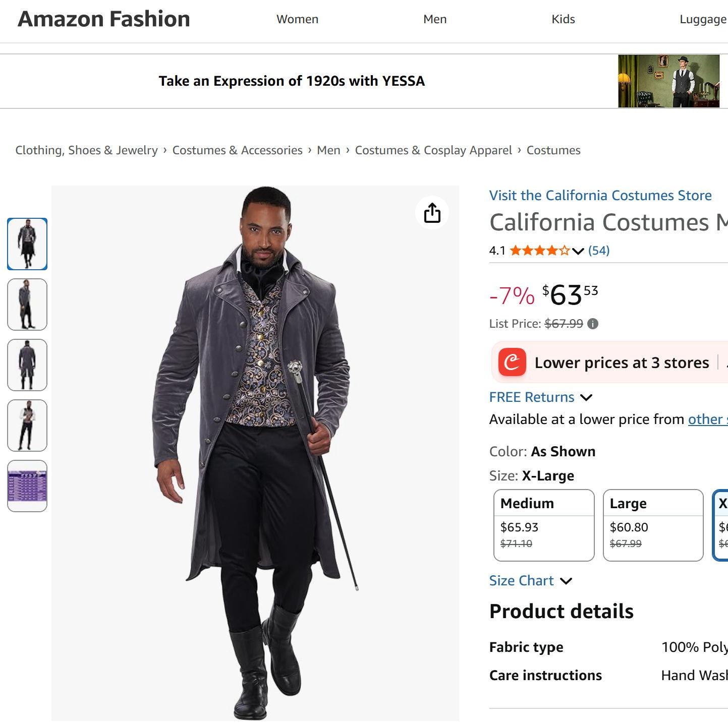Open the Women menu

click(x=297, y=19)
